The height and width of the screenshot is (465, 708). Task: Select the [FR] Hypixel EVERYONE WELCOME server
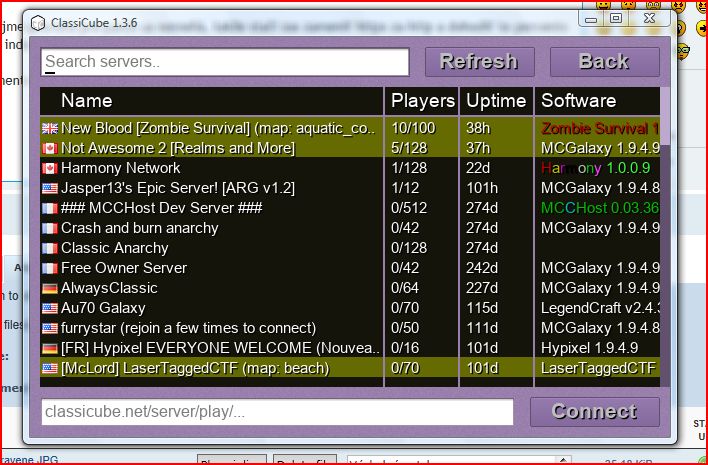click(350, 348)
